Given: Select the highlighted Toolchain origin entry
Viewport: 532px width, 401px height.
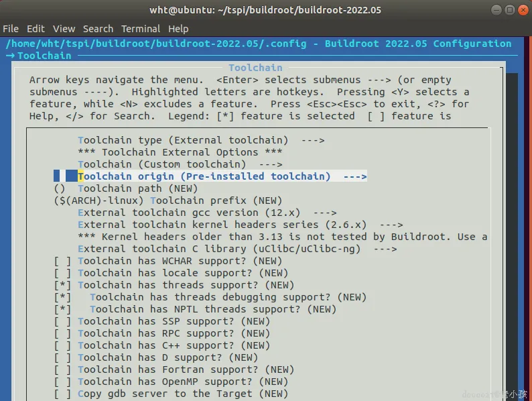Looking at the screenshot, I should pos(210,176).
